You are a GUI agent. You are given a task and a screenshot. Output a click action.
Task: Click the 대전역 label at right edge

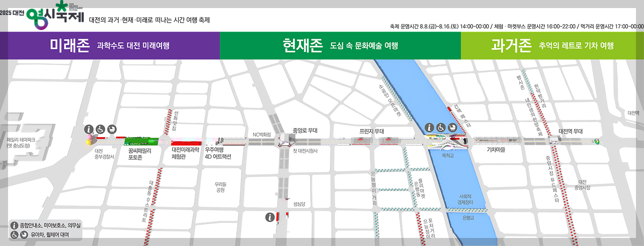(634, 113)
